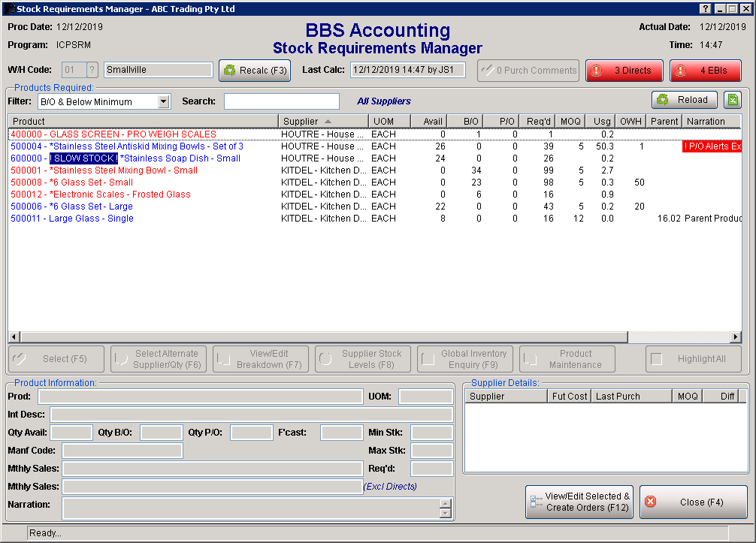Screen dimensions: 756x543
Task: Click the Narration scroll down arrow
Action: pyautogui.click(x=446, y=514)
